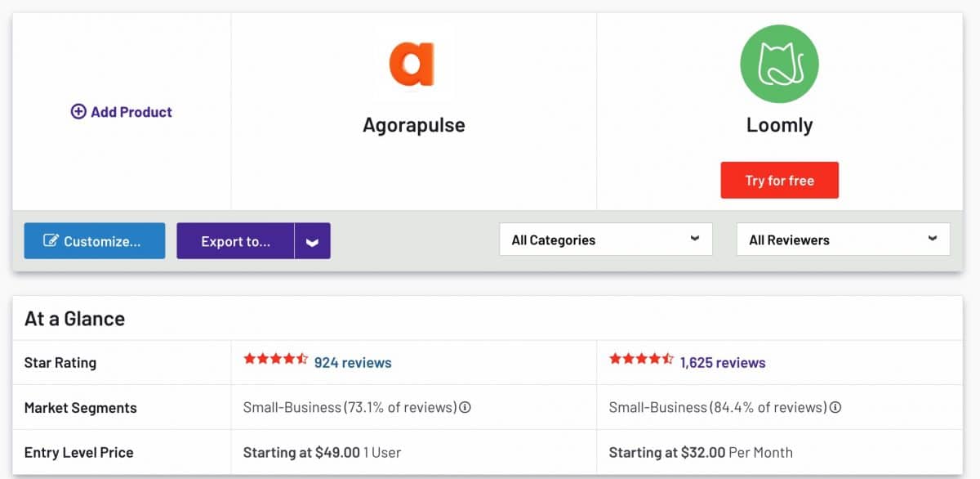The width and height of the screenshot is (980, 479).
Task: Click info icon next to Agorapulse market segment
Action: tap(465, 407)
